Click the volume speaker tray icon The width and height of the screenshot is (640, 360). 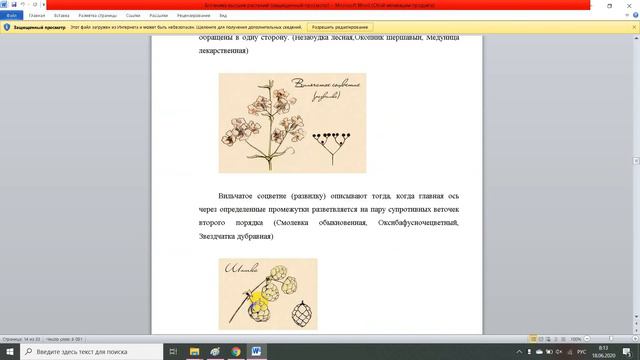coord(559,351)
